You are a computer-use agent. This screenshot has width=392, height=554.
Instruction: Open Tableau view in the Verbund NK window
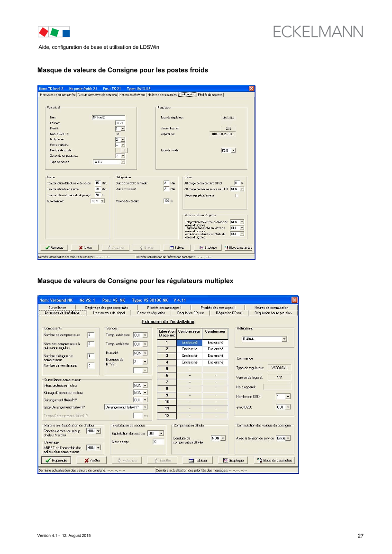coord(198,460)
